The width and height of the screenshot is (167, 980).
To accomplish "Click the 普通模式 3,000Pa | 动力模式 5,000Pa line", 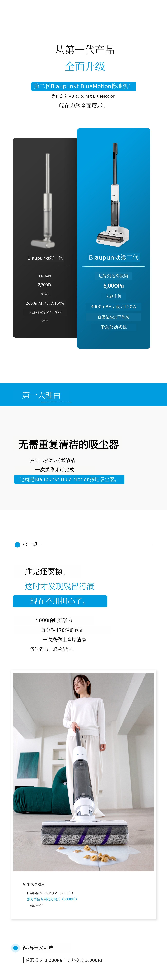I will point(64,960).
